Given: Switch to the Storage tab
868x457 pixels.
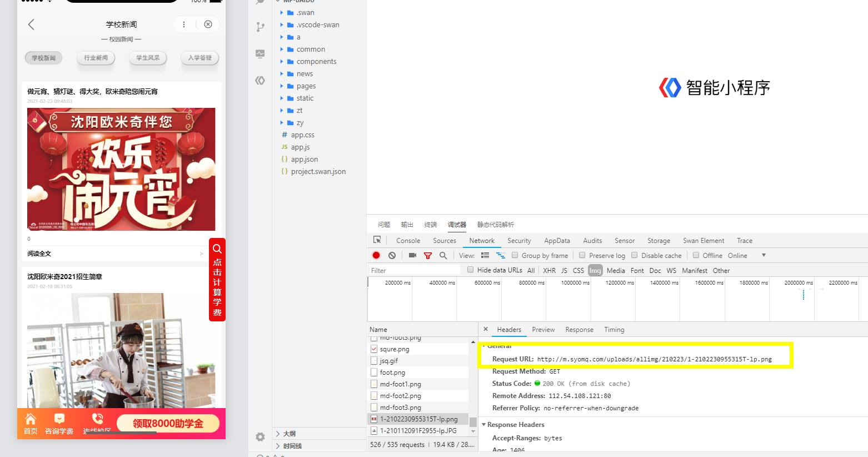Looking at the screenshot, I should tap(659, 241).
